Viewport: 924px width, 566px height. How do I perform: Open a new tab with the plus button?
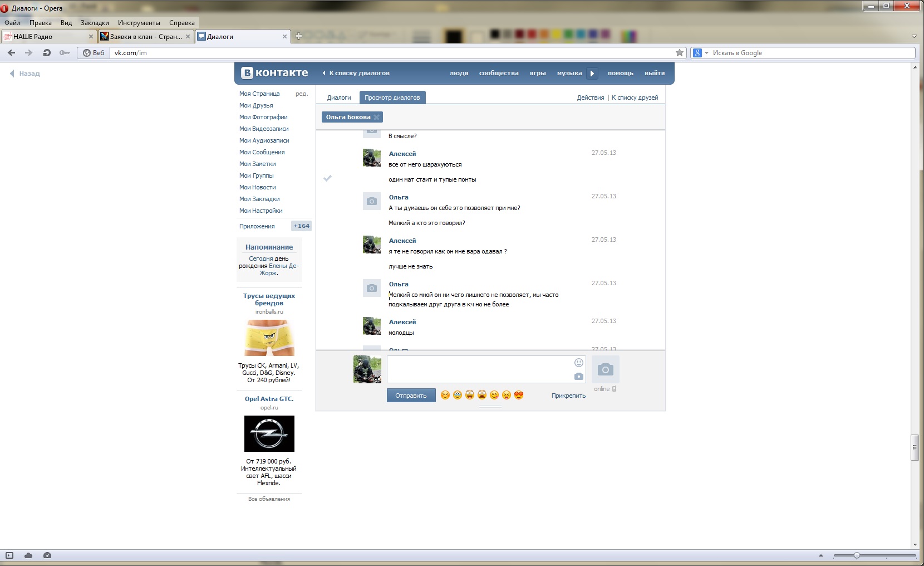[x=298, y=36]
